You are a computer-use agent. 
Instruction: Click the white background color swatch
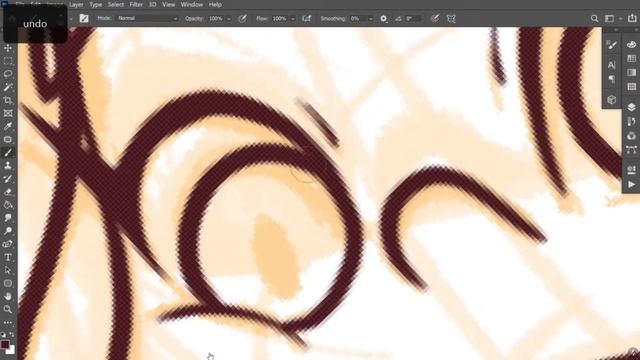click(x=11, y=351)
